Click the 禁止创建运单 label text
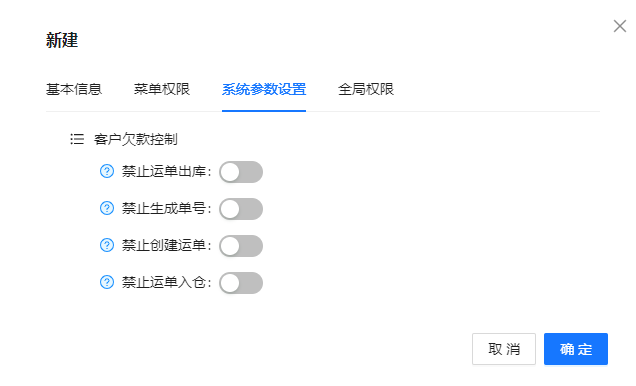 [x=164, y=245]
